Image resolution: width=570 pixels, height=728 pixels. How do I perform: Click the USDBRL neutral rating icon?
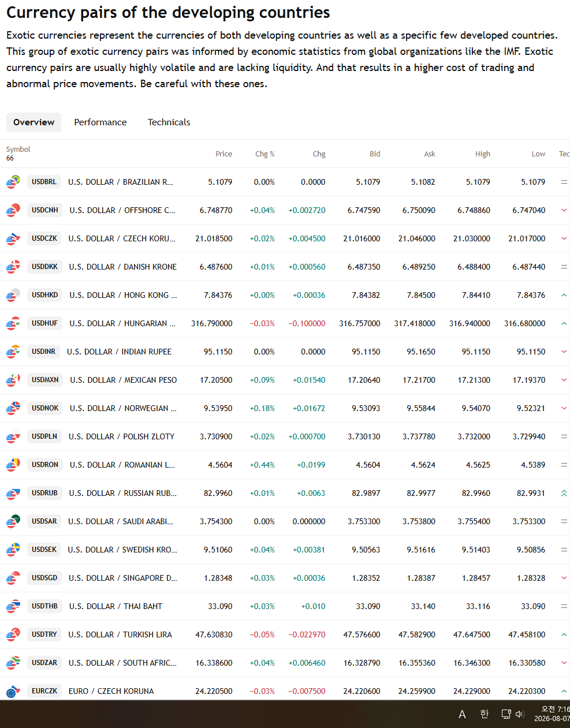point(564,182)
